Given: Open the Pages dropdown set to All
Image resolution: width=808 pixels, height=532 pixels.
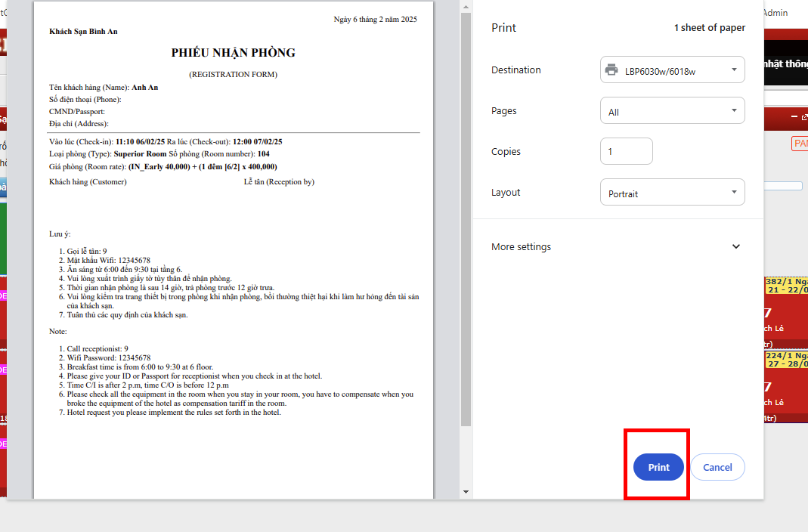Looking at the screenshot, I should tap(672, 111).
